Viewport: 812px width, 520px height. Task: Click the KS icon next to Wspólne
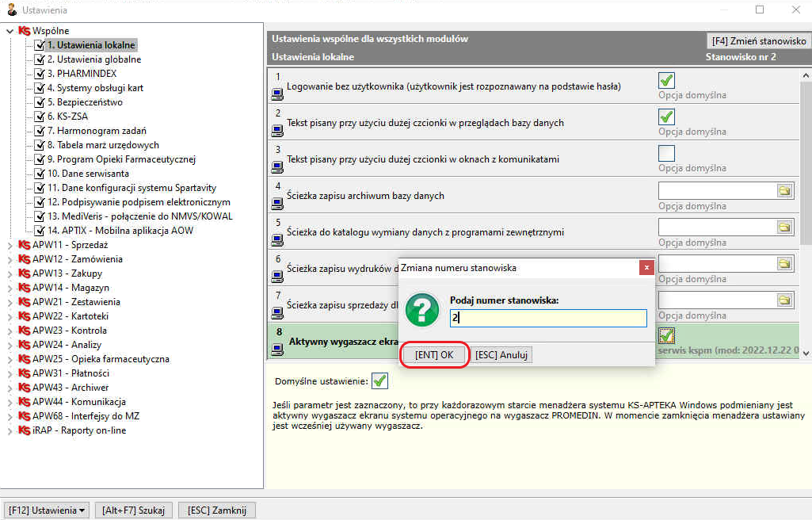pyautogui.click(x=25, y=31)
